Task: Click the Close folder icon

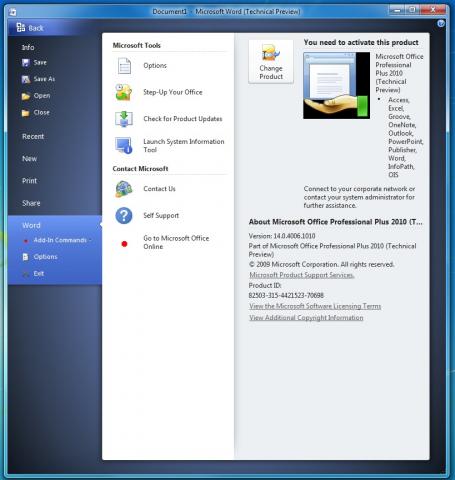Action: tap(26, 113)
